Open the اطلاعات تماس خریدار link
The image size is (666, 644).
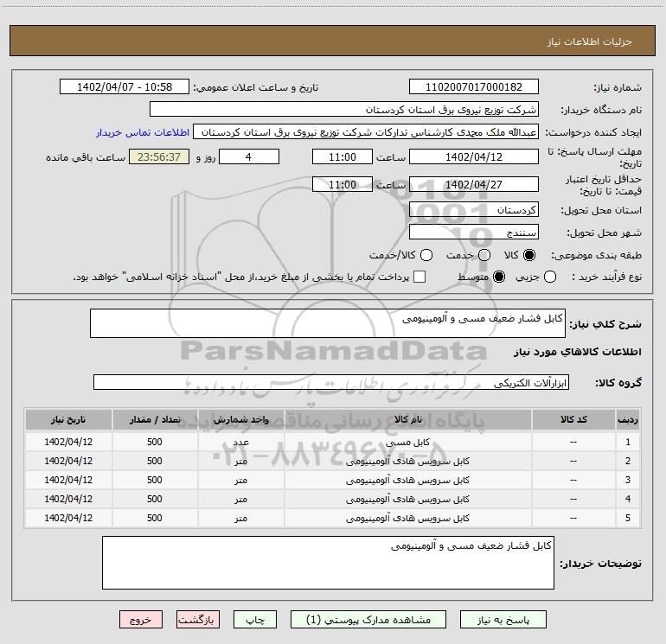[143, 132]
